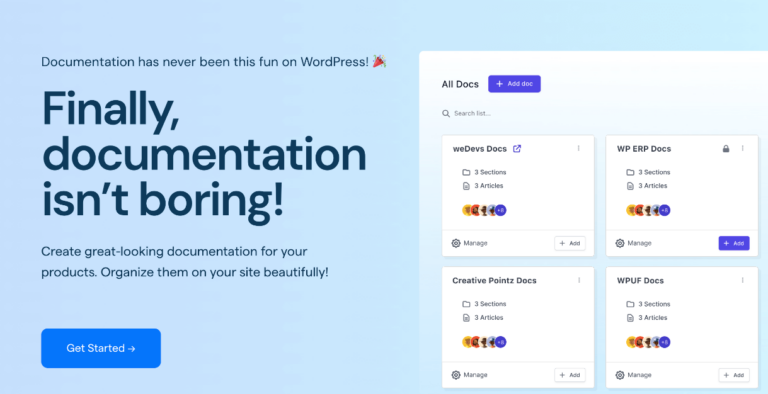Click 3 Sections text in weDevs Docs card
This screenshot has height=394, width=768.
[490, 172]
